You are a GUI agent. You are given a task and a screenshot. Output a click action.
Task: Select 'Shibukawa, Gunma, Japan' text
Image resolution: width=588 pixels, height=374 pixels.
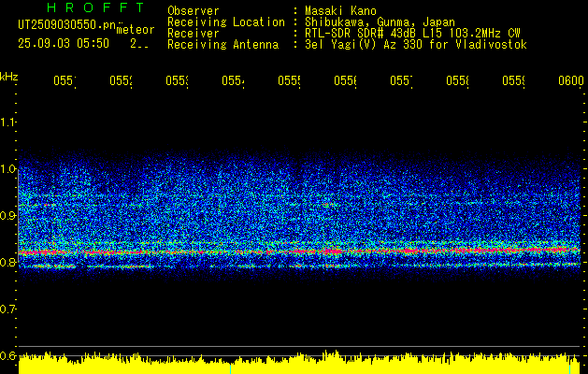(x=380, y=22)
